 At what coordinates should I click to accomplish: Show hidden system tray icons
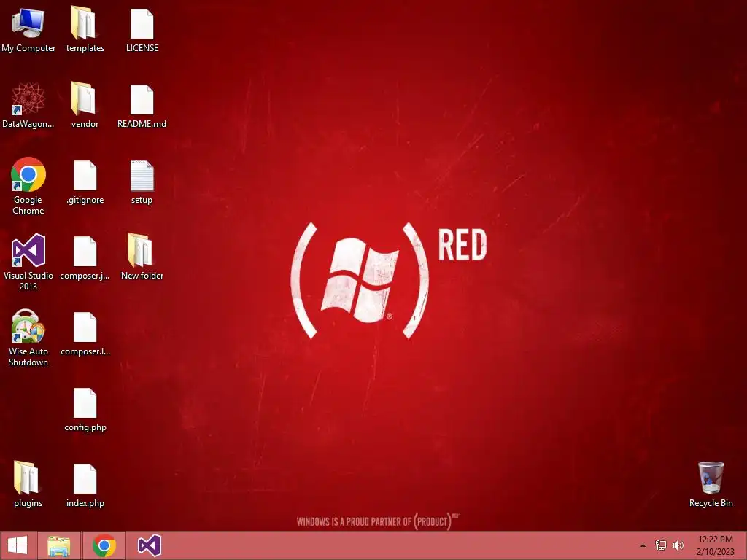(x=643, y=545)
